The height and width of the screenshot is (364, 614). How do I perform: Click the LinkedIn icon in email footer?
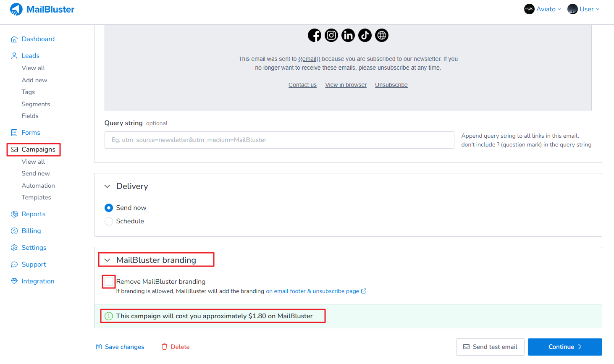[348, 35]
